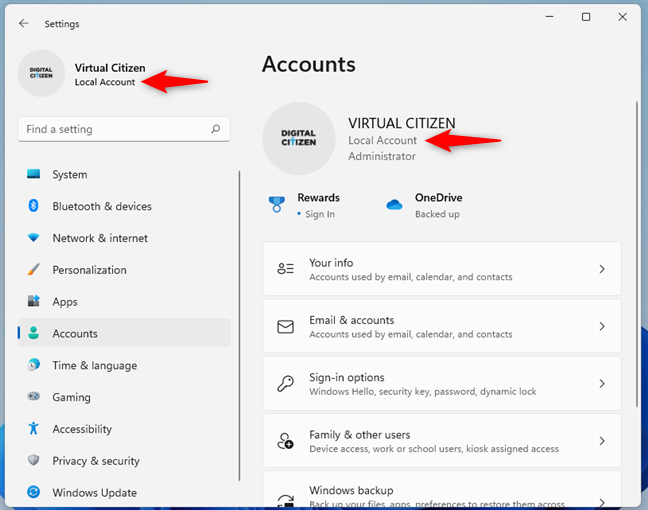Image resolution: width=648 pixels, height=510 pixels.
Task: Open Family & other users title
Action: pos(360,435)
